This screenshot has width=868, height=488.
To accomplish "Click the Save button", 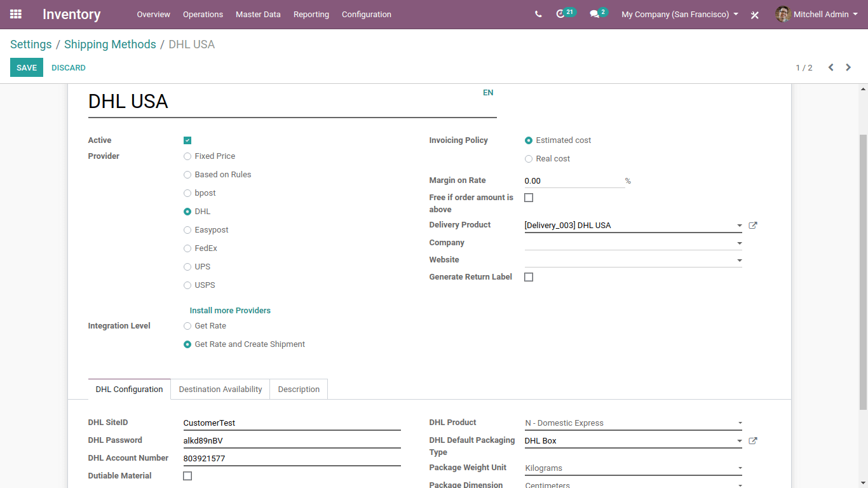I will [27, 67].
